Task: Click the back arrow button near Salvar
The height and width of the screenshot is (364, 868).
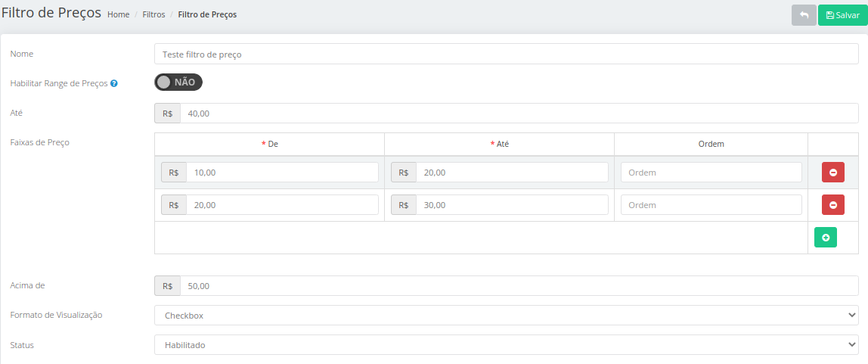Action: pyautogui.click(x=804, y=15)
